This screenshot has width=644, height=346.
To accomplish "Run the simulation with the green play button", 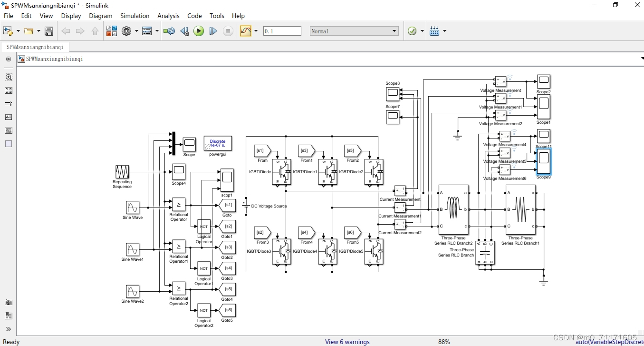I will pyautogui.click(x=199, y=31).
